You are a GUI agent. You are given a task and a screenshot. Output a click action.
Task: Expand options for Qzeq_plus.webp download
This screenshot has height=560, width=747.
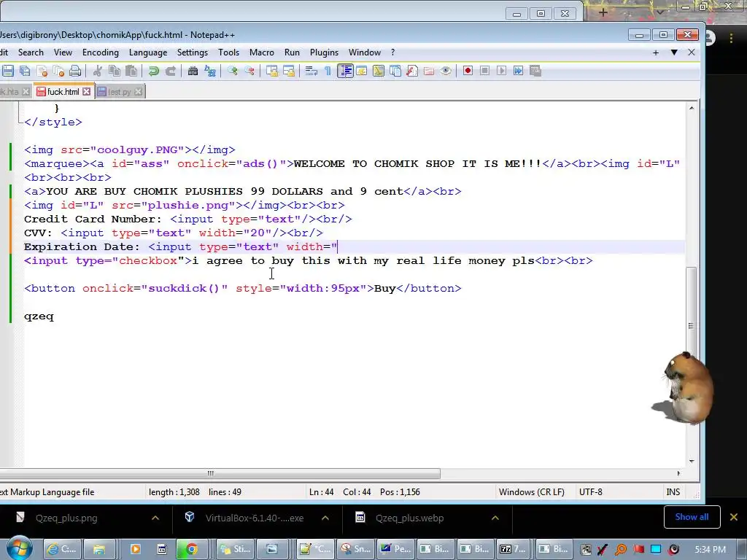(495, 518)
